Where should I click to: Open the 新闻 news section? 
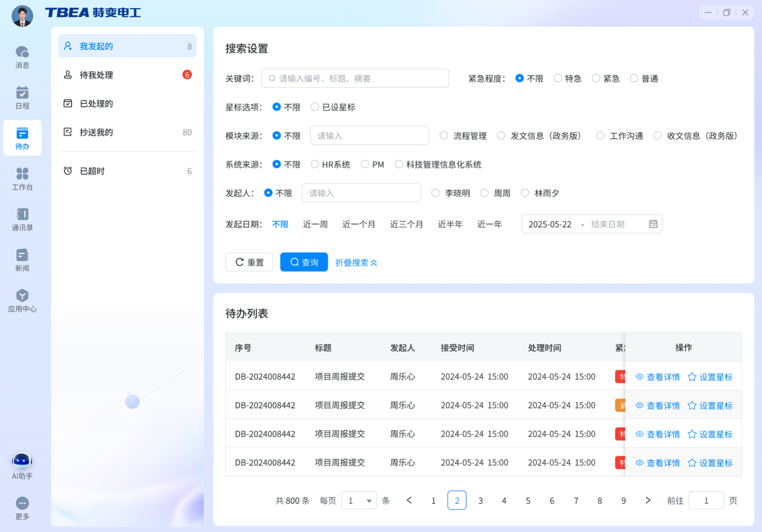(22, 259)
